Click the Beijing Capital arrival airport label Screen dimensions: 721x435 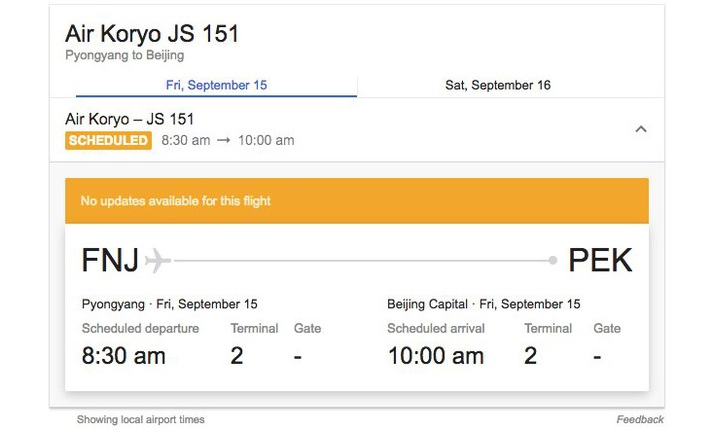click(x=429, y=304)
